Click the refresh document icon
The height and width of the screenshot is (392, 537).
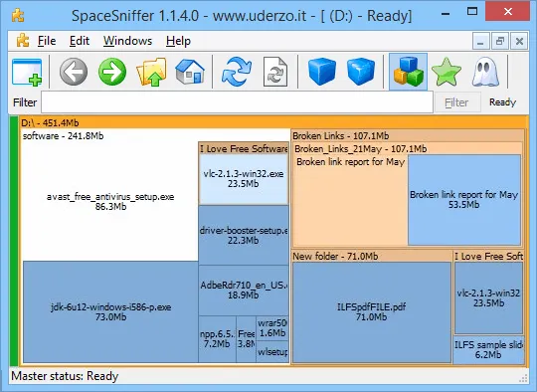275,72
